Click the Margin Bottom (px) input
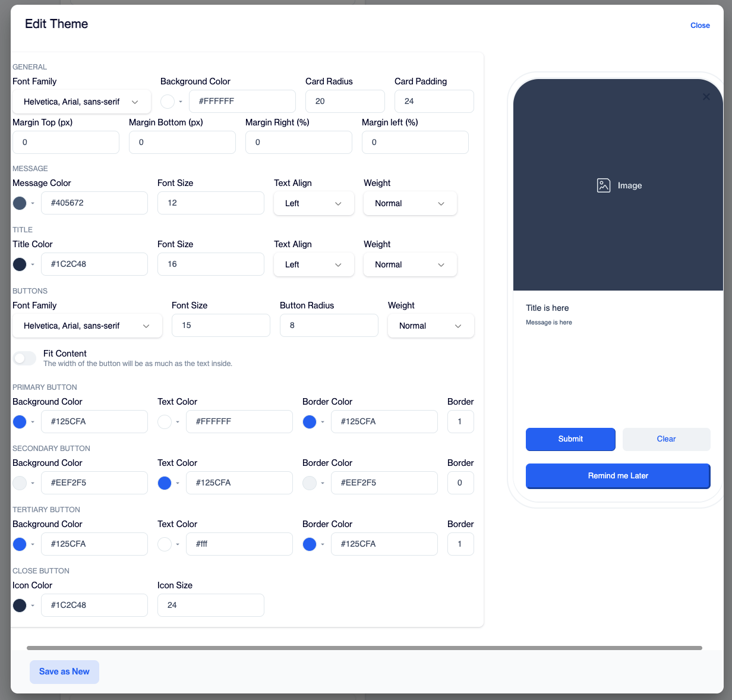The width and height of the screenshot is (732, 700). pyautogui.click(x=182, y=143)
